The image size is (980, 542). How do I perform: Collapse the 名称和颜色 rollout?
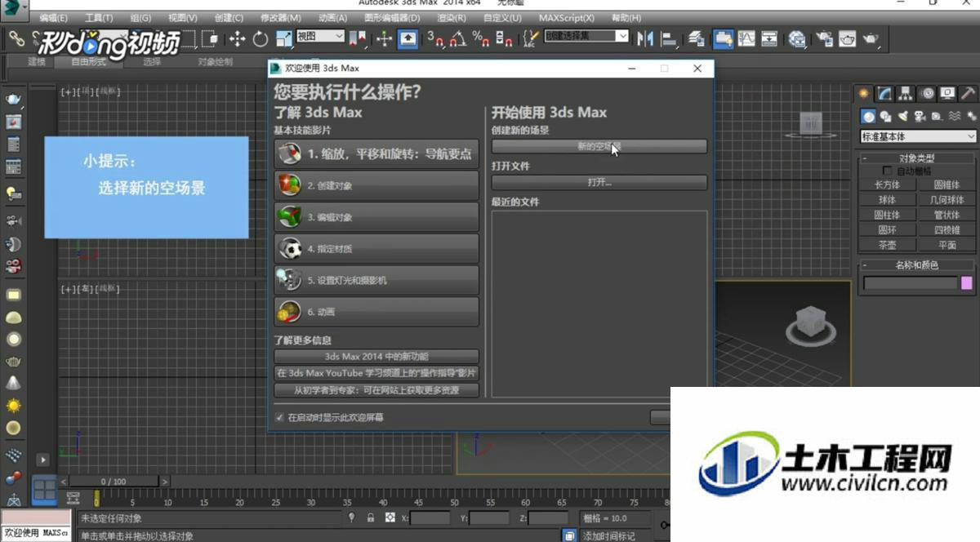pos(918,265)
